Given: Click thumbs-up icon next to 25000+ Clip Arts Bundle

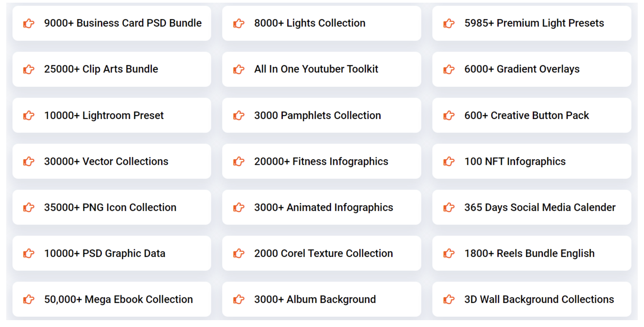Looking at the screenshot, I should pyautogui.click(x=29, y=69).
